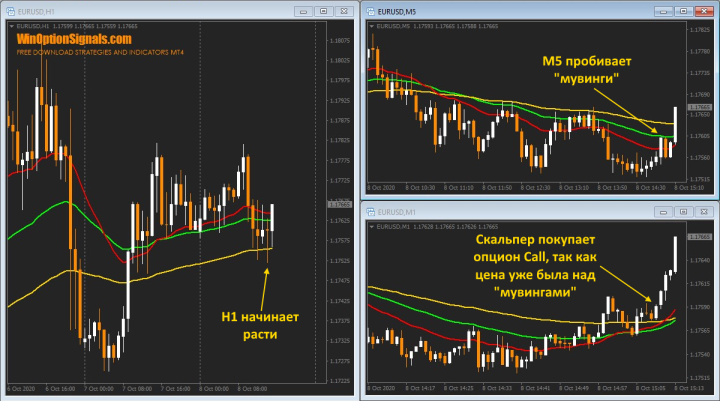Screen dimensions: 720x401
Task: Click the '8 Oct 14:33' time label on M1
Action: tap(498, 387)
